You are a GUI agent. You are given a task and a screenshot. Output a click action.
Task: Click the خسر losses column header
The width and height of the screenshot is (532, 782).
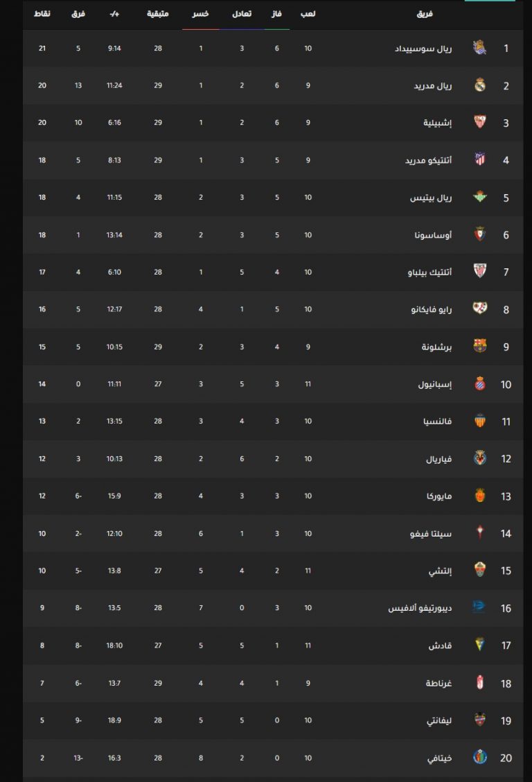200,14
